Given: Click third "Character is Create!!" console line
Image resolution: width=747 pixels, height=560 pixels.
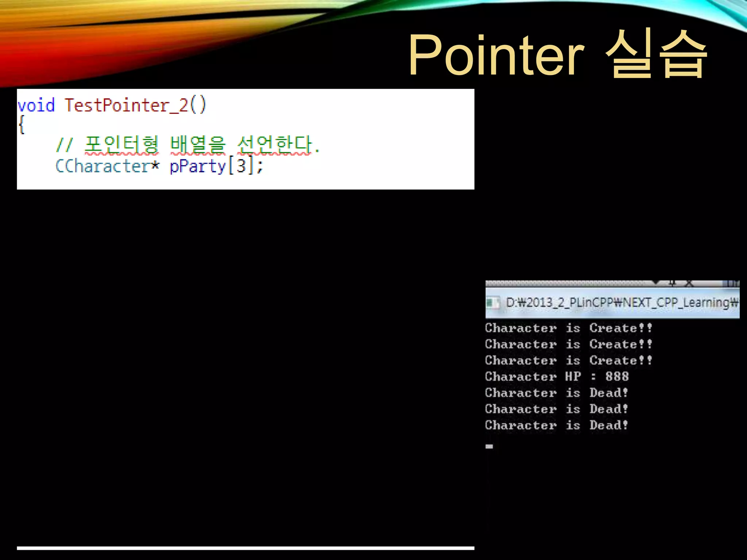Looking at the screenshot, I should pyautogui.click(x=568, y=360).
